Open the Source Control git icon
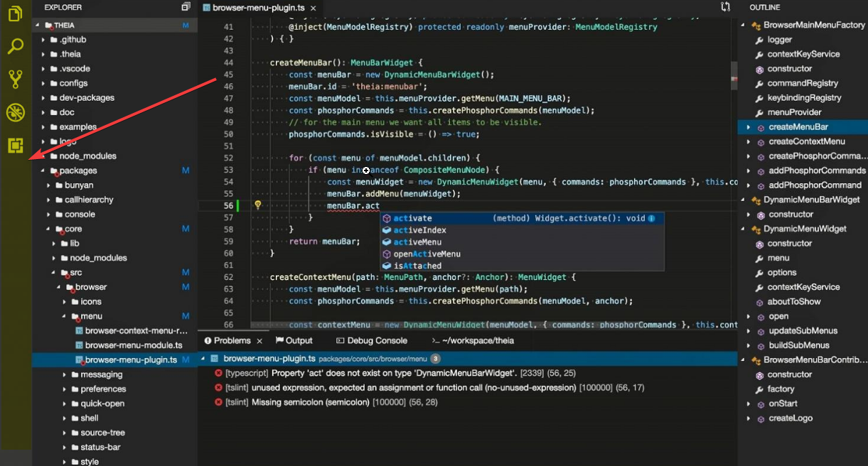The height and width of the screenshot is (466, 868). click(x=15, y=79)
